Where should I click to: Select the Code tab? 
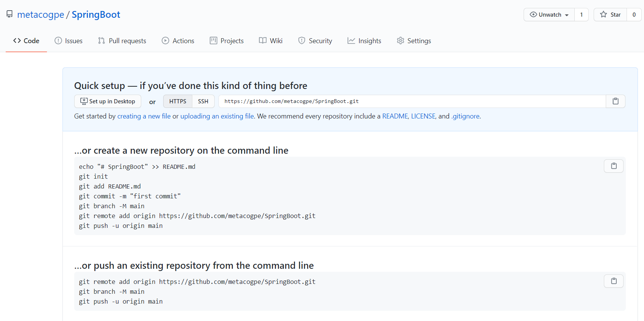pyautogui.click(x=26, y=41)
